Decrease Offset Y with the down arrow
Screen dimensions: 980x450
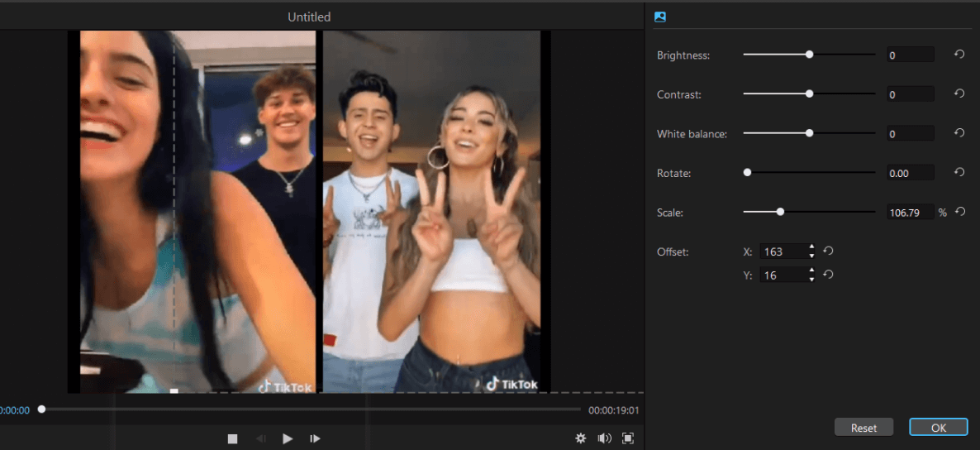click(811, 279)
